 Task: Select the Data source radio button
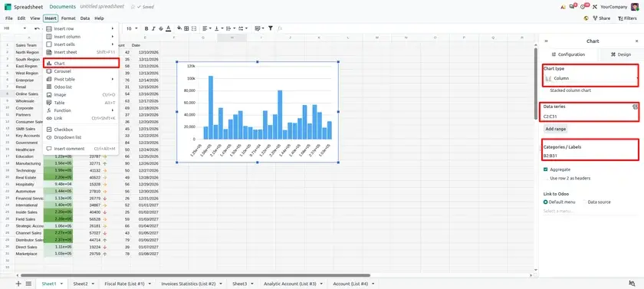584,202
